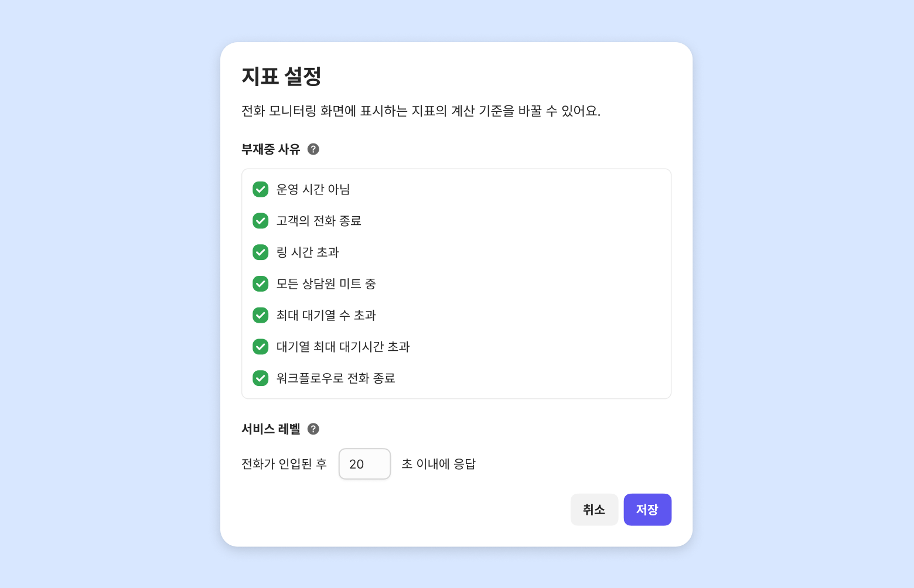
Task: Click the 링 시간 초과 label text
Action: point(308,252)
